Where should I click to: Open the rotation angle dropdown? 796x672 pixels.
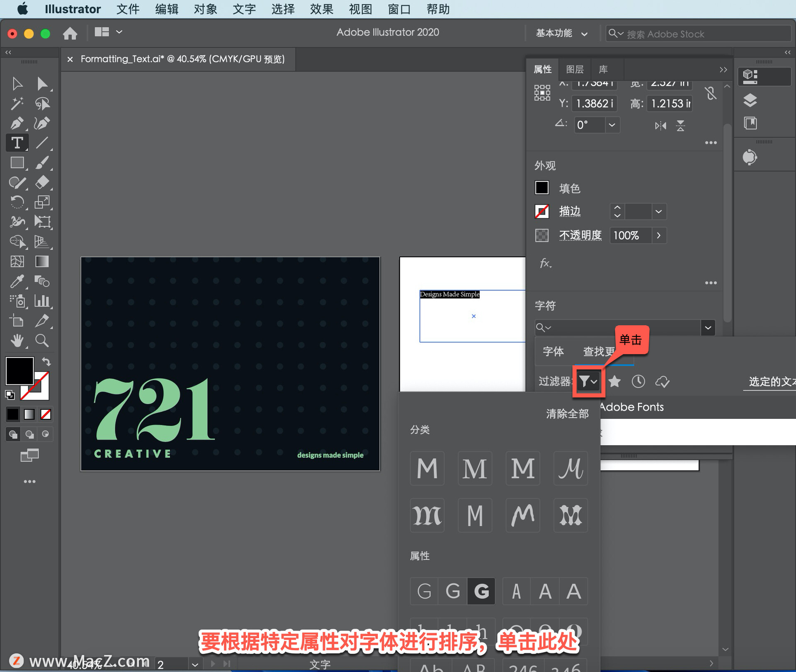(612, 125)
